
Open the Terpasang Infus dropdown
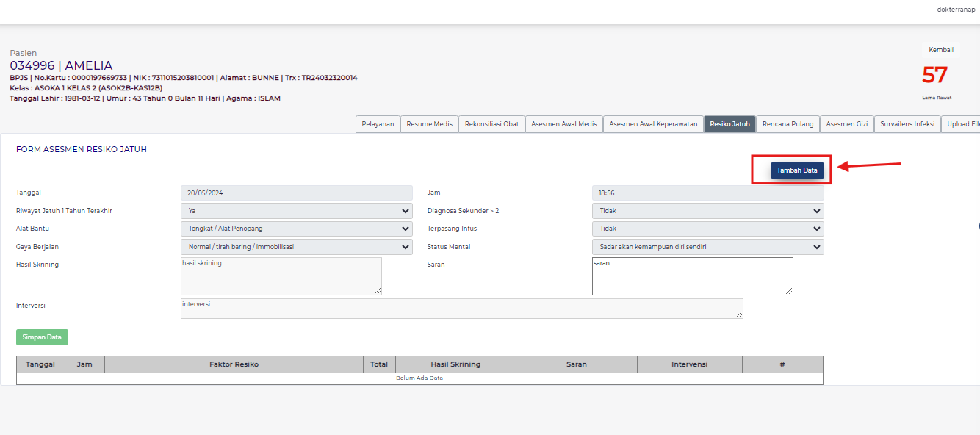pyautogui.click(x=707, y=229)
